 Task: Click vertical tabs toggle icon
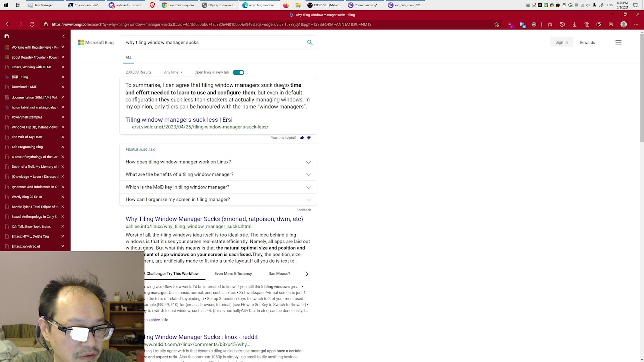click(x=7, y=36)
